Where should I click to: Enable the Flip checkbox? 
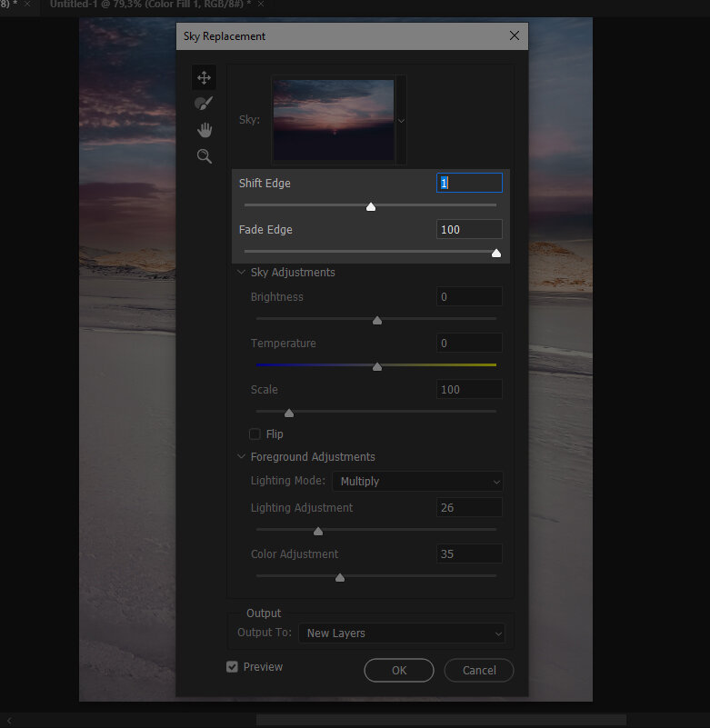[x=255, y=434]
